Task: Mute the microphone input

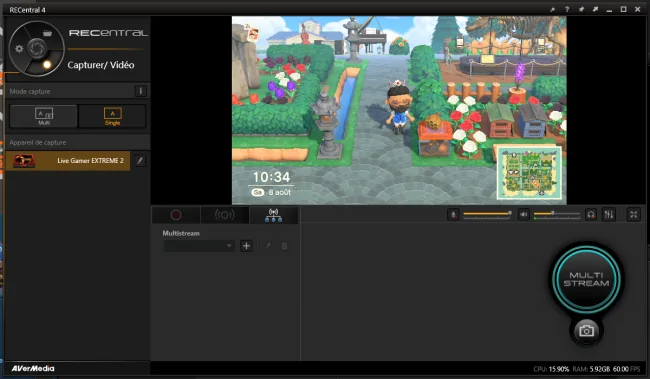Action: pyautogui.click(x=453, y=214)
